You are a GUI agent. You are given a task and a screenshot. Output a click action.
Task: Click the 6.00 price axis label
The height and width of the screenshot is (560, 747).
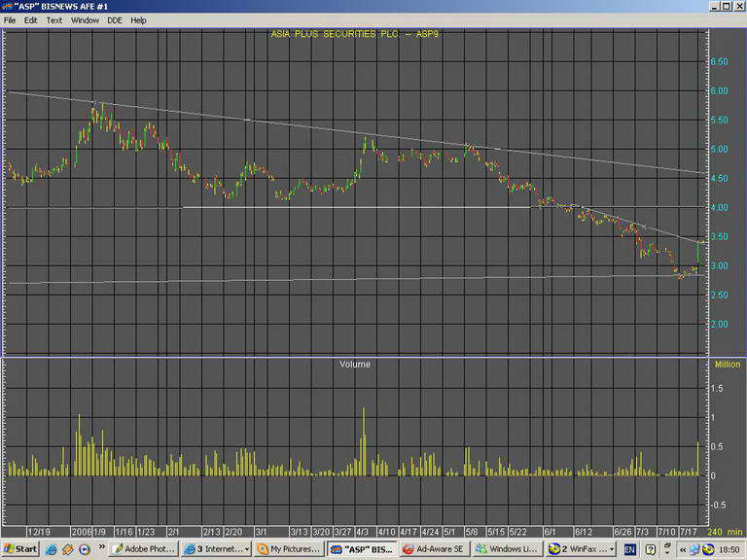click(720, 91)
